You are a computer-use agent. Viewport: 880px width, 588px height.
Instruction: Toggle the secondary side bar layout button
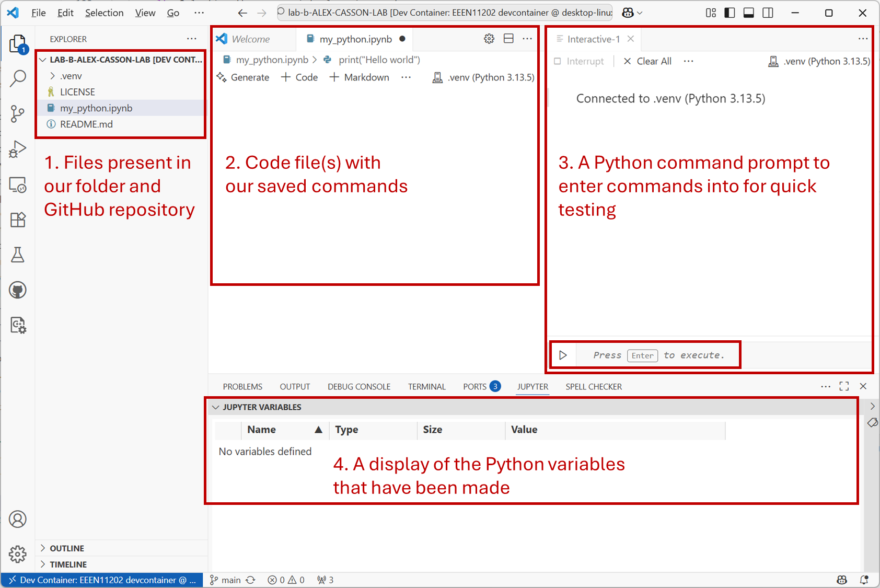pyautogui.click(x=768, y=13)
